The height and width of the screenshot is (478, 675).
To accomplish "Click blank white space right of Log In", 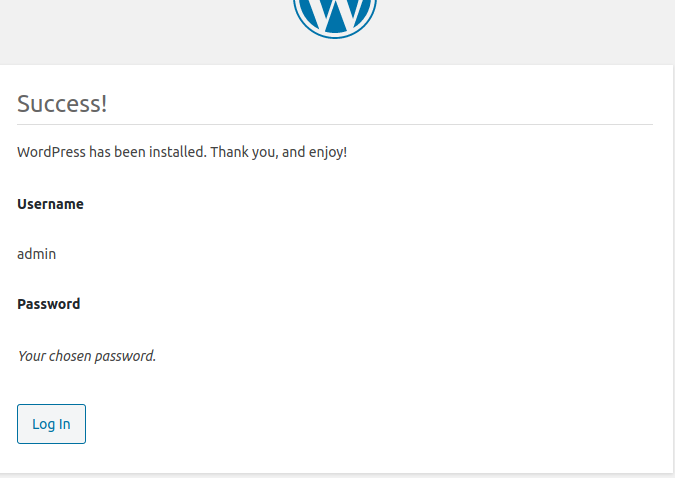I will [344, 424].
